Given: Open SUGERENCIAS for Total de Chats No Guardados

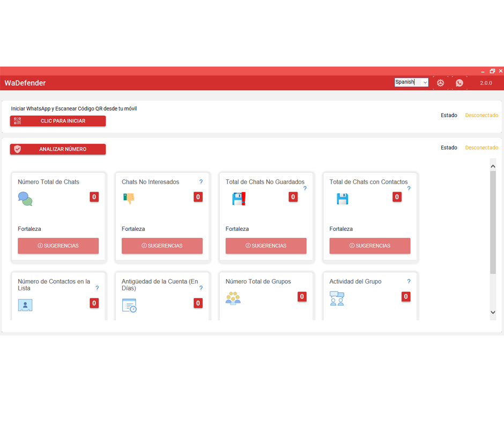Looking at the screenshot, I should pos(266,246).
